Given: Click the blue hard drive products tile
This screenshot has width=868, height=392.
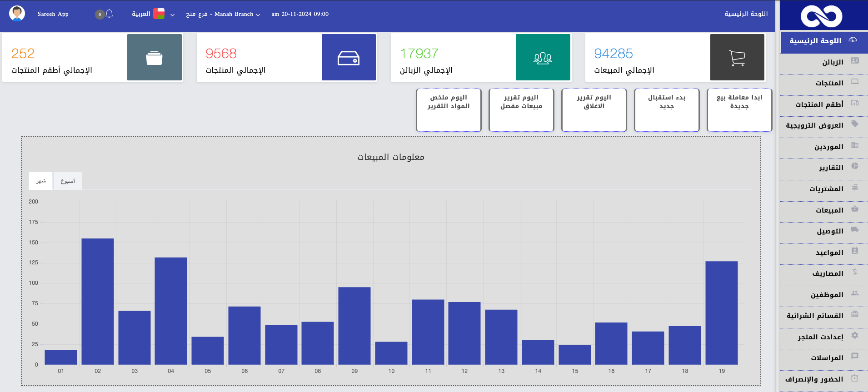Looking at the screenshot, I should 349,57.
